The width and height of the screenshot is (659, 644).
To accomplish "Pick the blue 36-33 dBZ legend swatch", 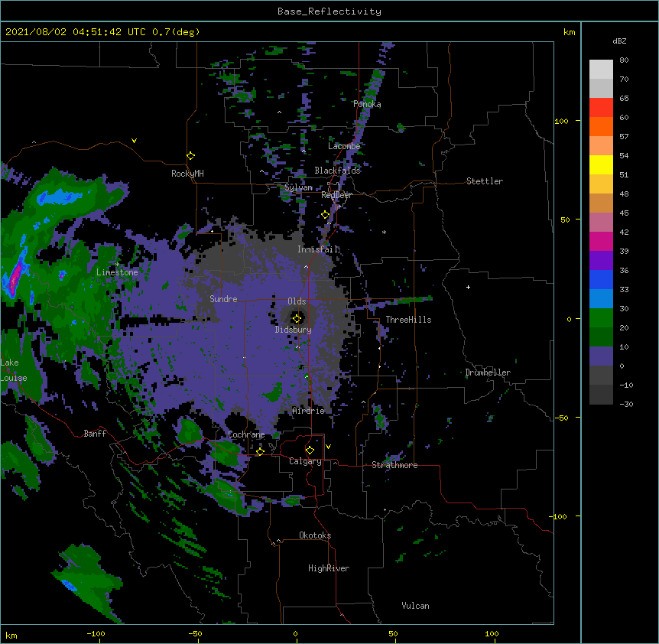I will click(x=601, y=279).
